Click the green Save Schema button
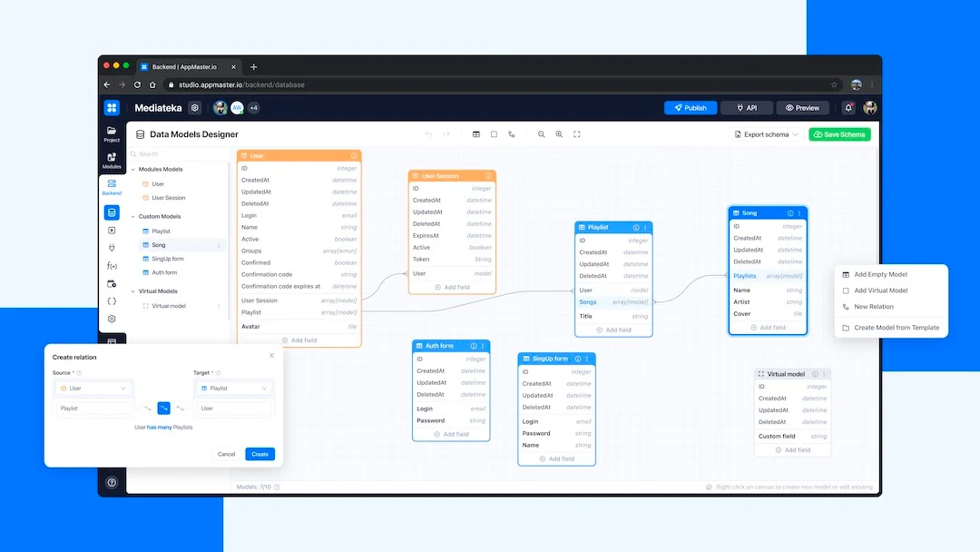This screenshot has height=552, width=980. [839, 134]
